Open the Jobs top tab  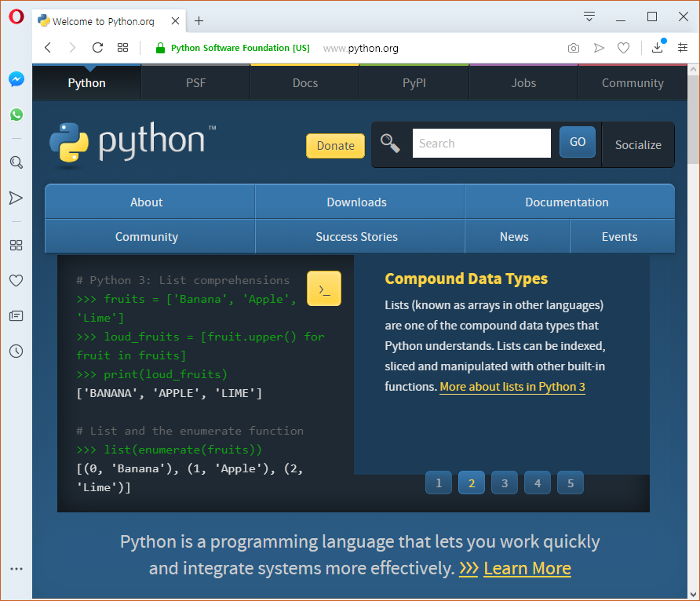pos(523,83)
